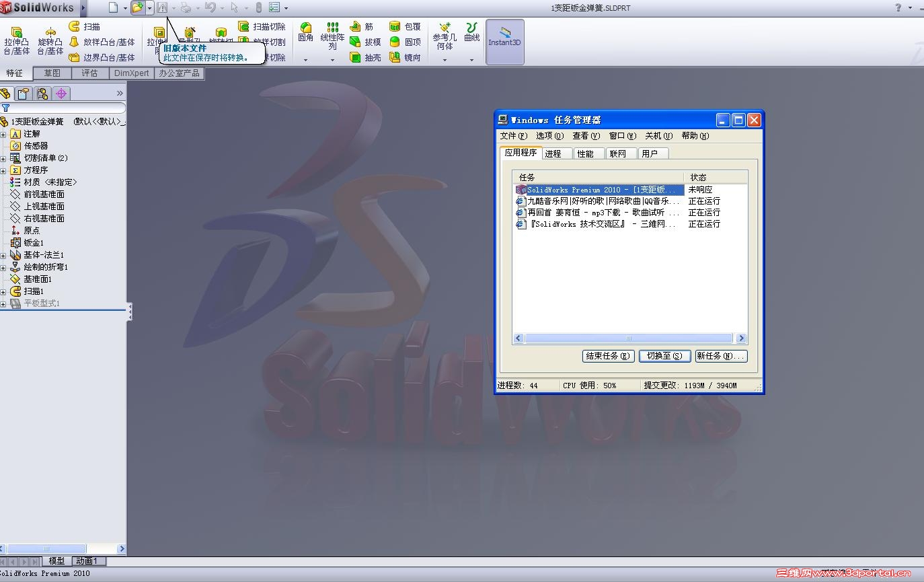Expand the SolidWorks menu arrow beside the logo
Image resolution: width=924 pixels, height=582 pixels.
[83, 8]
